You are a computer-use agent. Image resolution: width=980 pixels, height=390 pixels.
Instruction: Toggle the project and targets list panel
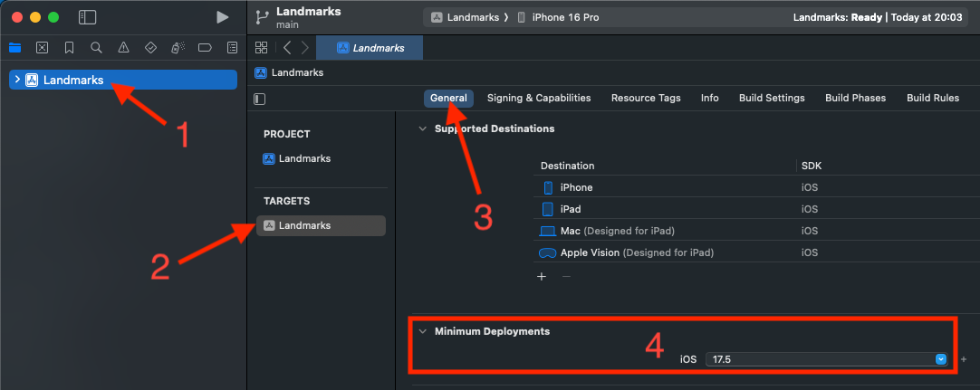[x=260, y=99]
